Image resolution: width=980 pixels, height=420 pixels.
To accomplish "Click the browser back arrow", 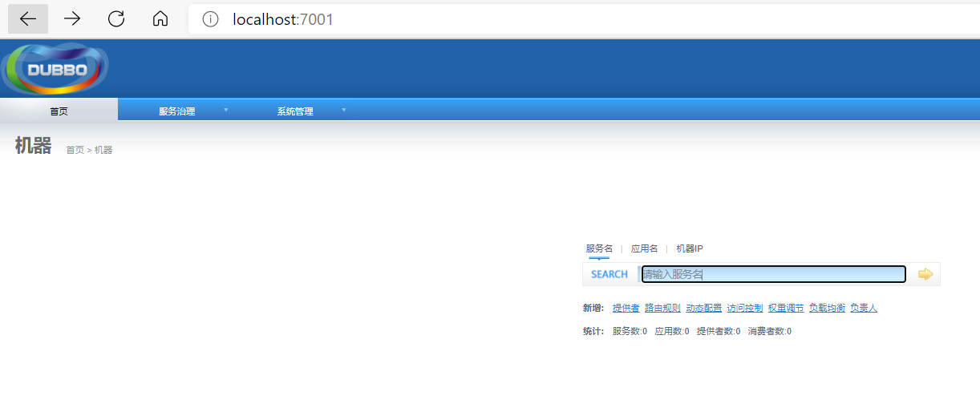I will coord(28,19).
